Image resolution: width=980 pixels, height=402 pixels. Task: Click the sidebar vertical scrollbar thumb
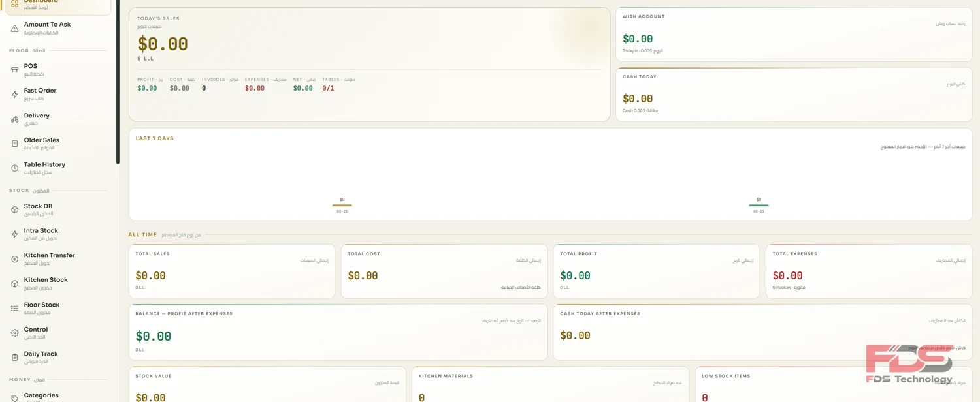pos(118,82)
